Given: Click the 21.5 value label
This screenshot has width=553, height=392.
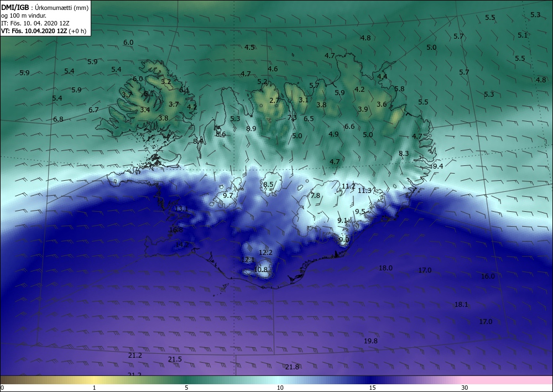Looking at the screenshot, I should click(175, 359).
